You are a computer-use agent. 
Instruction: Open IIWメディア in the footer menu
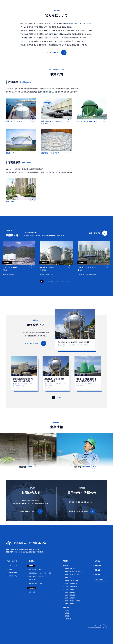[98, 565]
